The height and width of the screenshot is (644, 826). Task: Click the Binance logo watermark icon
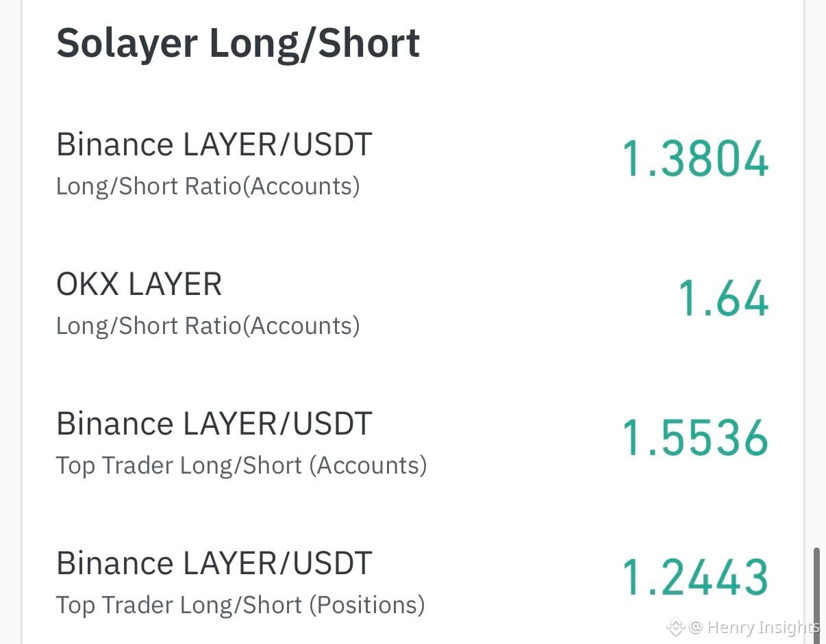(676, 626)
